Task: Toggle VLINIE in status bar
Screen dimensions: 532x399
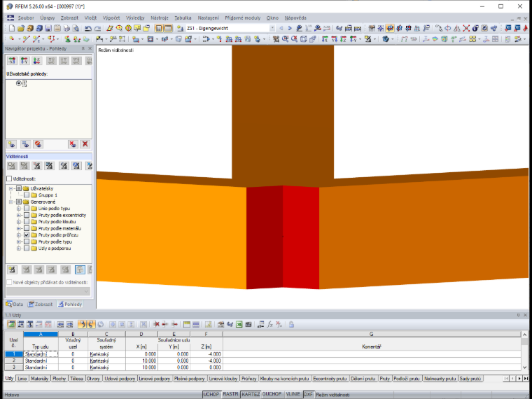Action: coord(293,394)
